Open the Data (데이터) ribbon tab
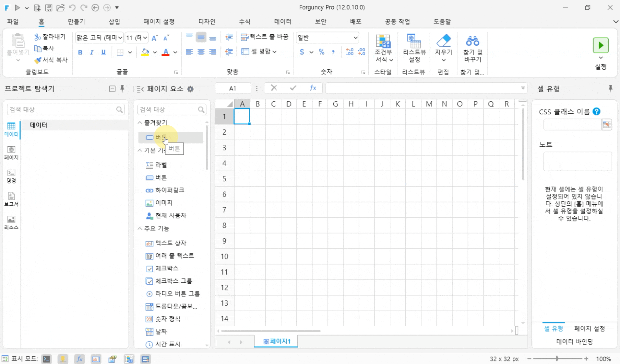 pos(282,22)
